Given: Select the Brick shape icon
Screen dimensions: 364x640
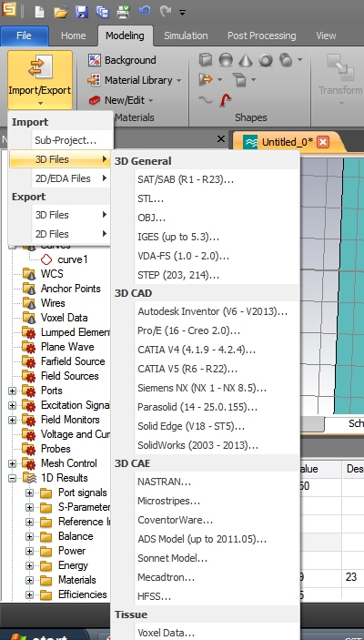Looking at the screenshot, I should (206, 60).
